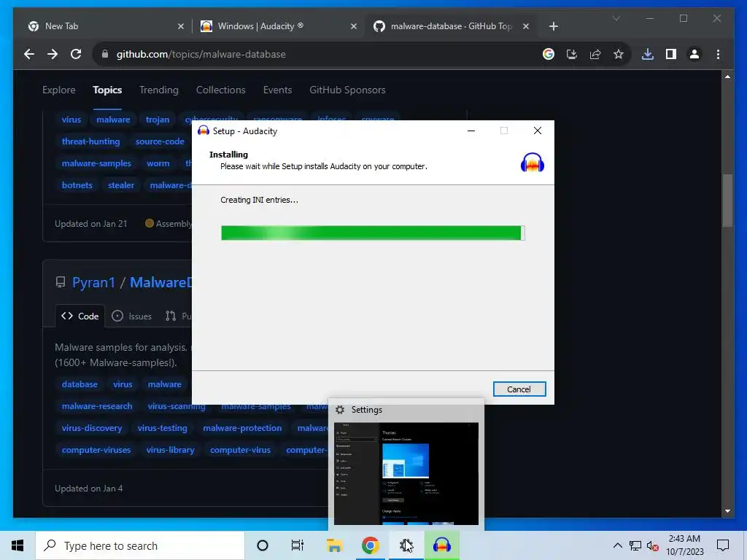Open Task View on taskbar
This screenshot has height=560, width=747.
pos(298,545)
